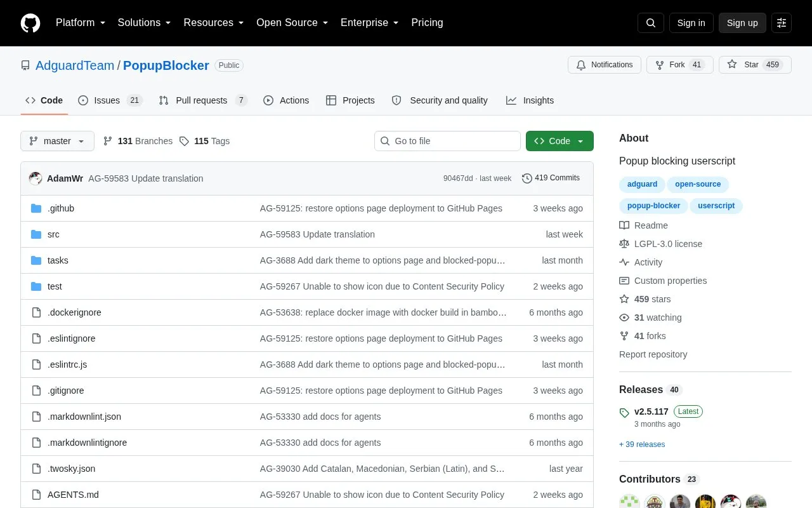This screenshot has width=812, height=508.
Task: Open the master branch selector
Action: [57, 141]
